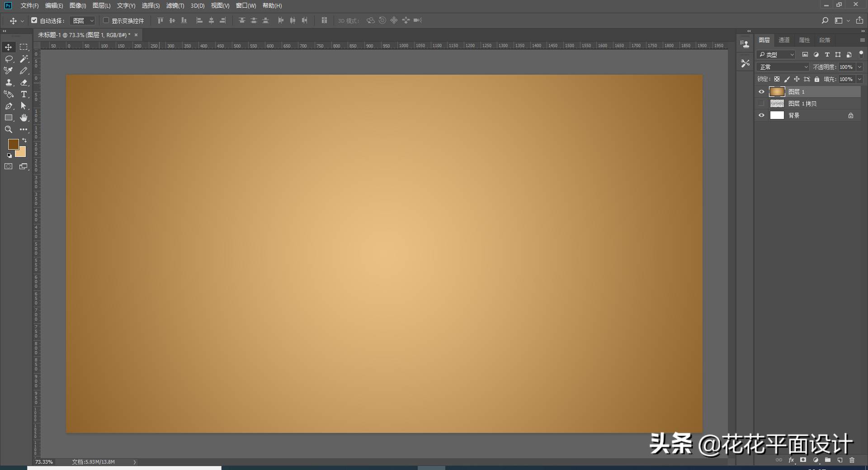The width and height of the screenshot is (868, 470).
Task: Open the 文件(F) menu
Action: pyautogui.click(x=29, y=5)
